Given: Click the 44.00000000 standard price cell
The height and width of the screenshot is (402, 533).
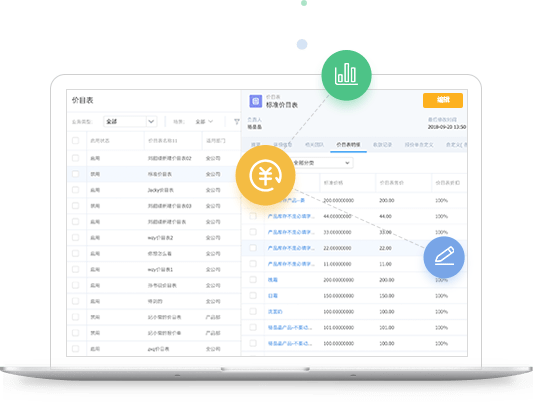Looking at the screenshot, I should [337, 216].
